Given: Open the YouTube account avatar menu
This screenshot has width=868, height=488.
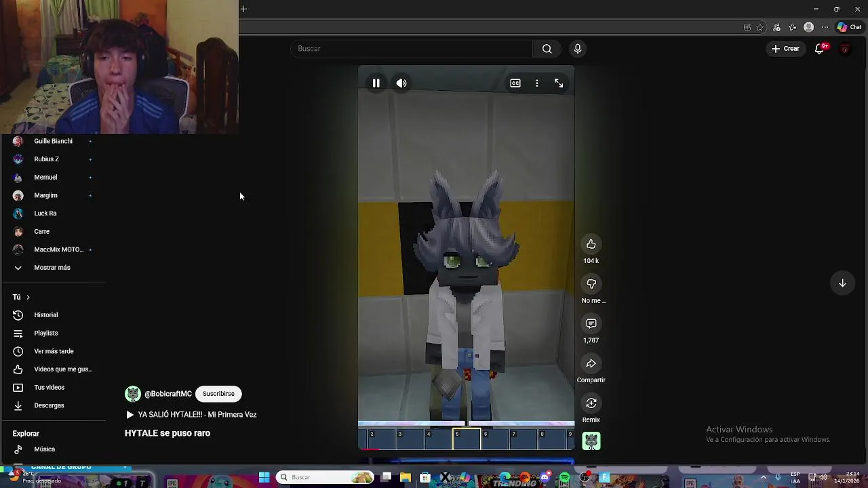Looking at the screenshot, I should click(x=845, y=49).
